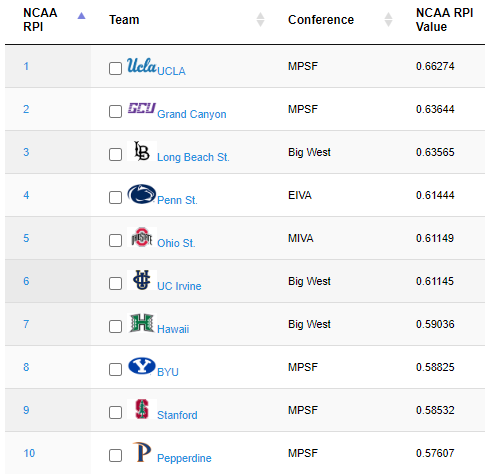The image size is (485, 474).
Task: Select RPI value 0.61145
Action: [x=435, y=281]
